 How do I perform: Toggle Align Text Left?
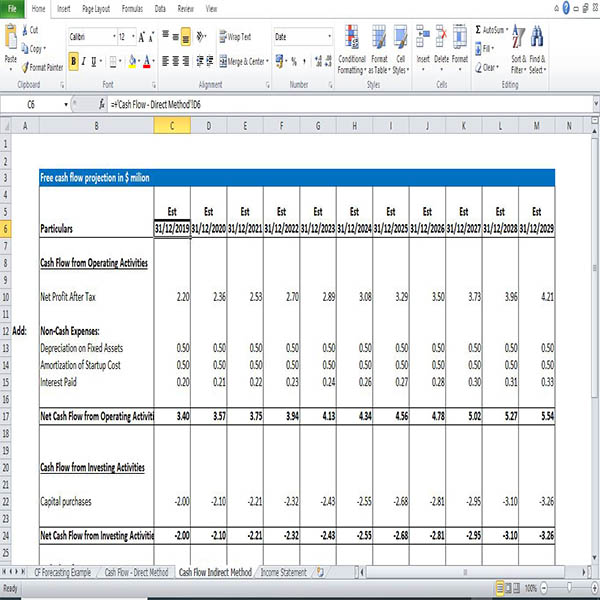[165, 61]
